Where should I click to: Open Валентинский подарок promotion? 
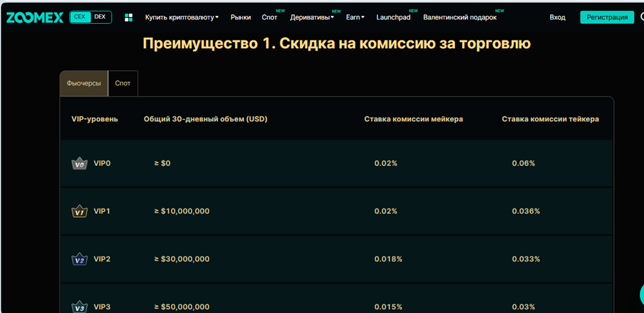pos(460,17)
